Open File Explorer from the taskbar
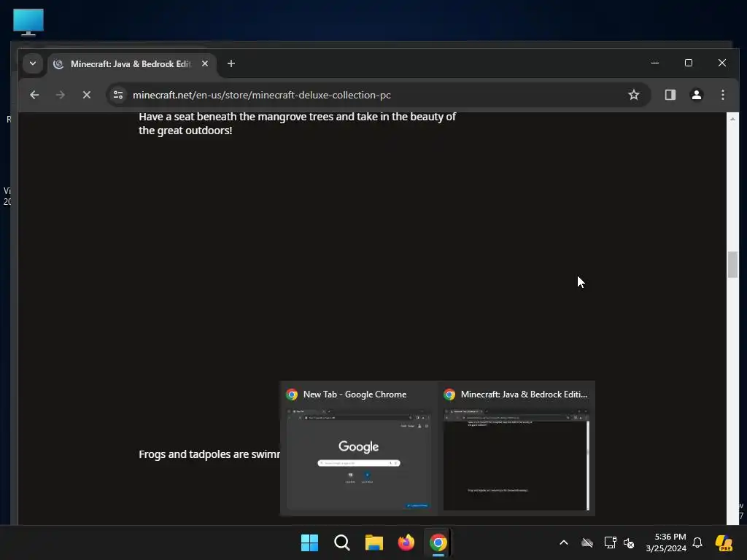Screen dimensions: 747x560 coord(374,542)
